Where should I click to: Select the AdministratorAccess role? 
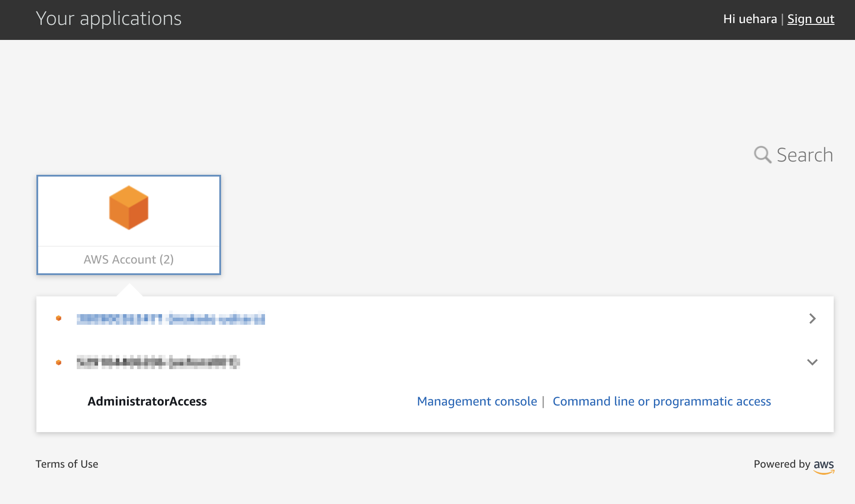[147, 401]
